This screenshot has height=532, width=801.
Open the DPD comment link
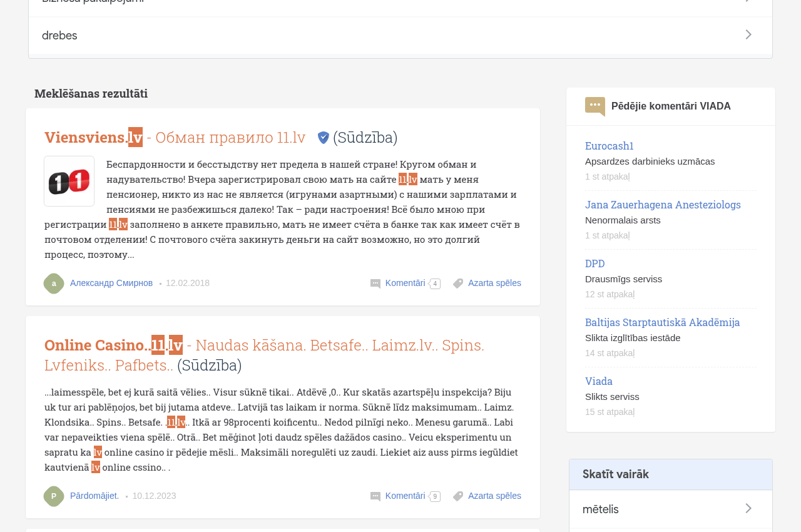(x=595, y=263)
